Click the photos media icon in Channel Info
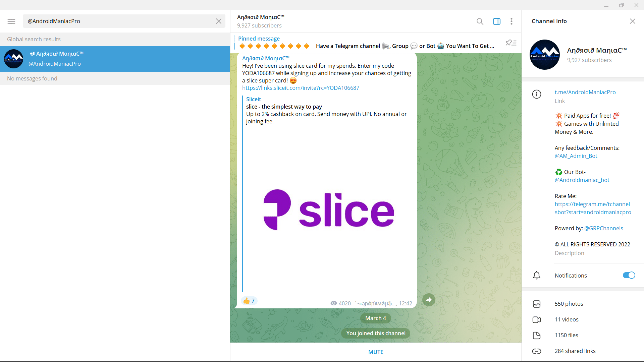 coord(537,304)
